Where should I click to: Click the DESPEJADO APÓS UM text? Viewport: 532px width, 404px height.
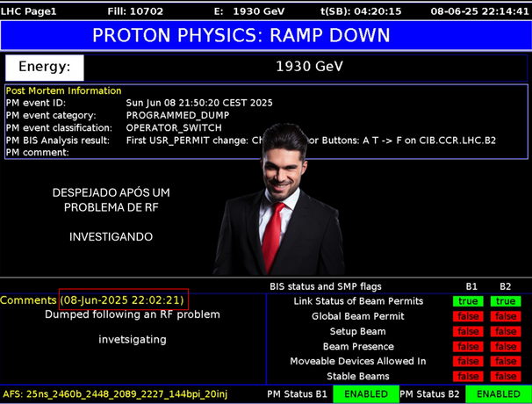[x=111, y=193]
